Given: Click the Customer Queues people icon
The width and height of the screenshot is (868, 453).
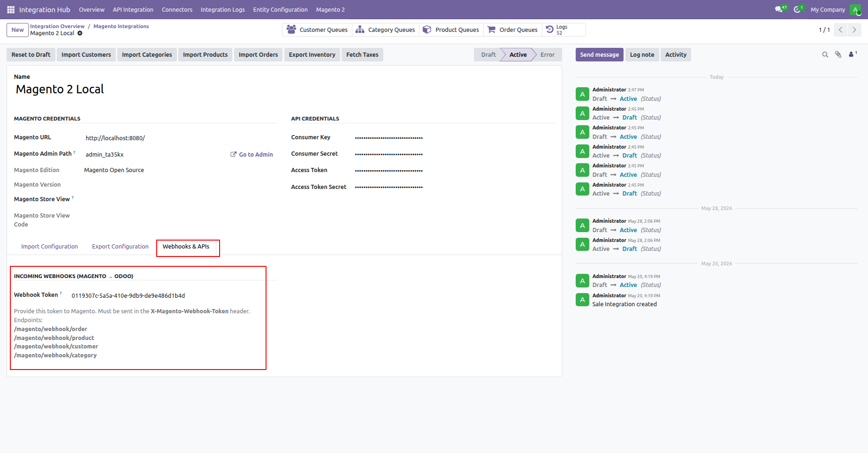Looking at the screenshot, I should (291, 30).
